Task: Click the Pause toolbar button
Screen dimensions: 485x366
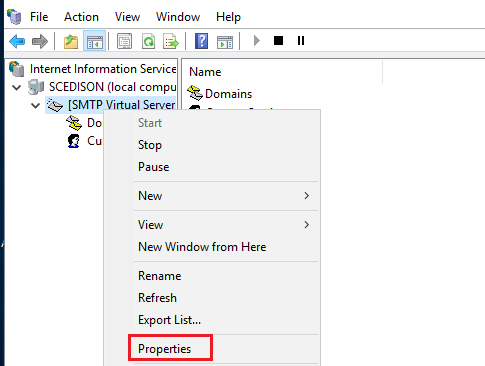Action: (301, 41)
